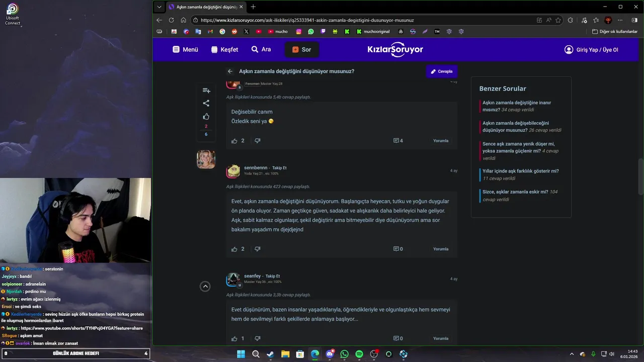Click the blonde girl profile thumbnail
Image resolution: width=644 pixels, height=362 pixels.
(206, 159)
